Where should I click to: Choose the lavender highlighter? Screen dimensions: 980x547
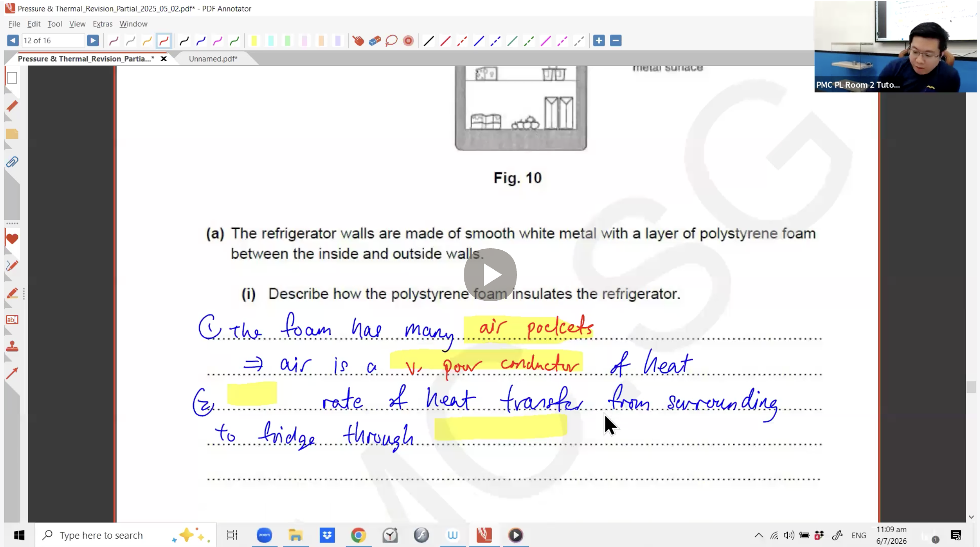pyautogui.click(x=338, y=40)
